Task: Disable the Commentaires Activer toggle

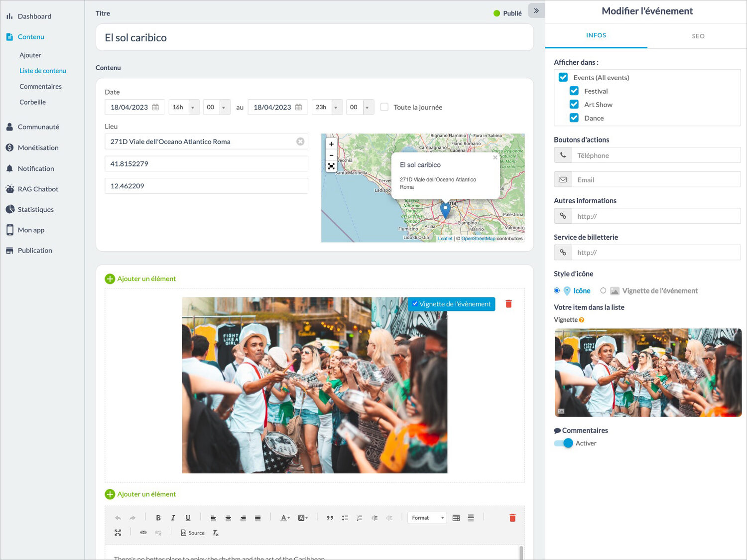Action: (564, 443)
